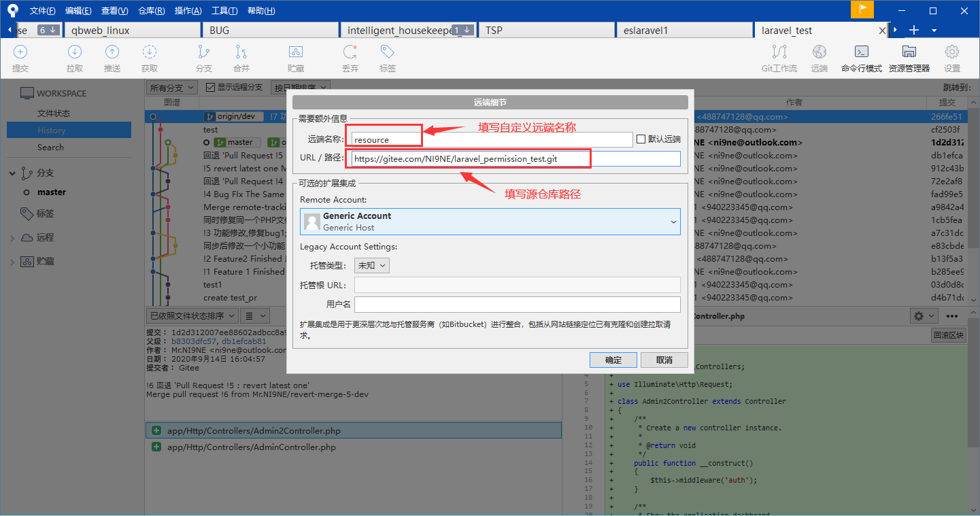Image resolution: width=980 pixels, height=516 pixels.
Task: Open the 命令行模式 terminal icon
Action: point(861,53)
